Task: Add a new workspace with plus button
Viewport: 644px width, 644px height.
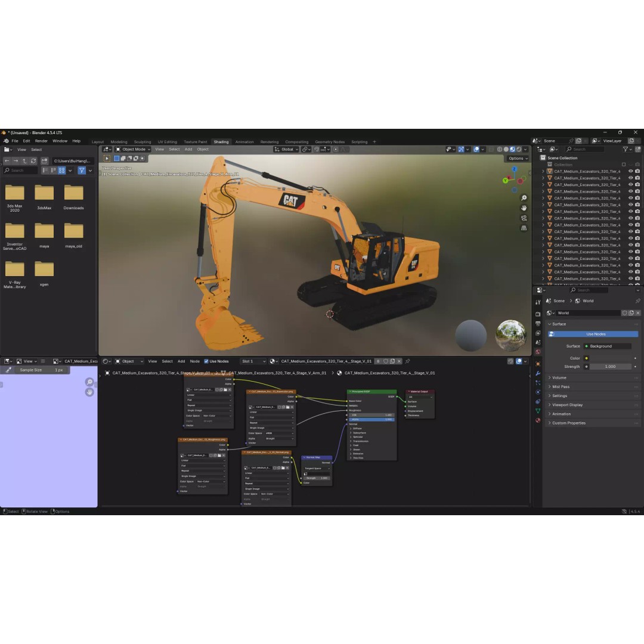Action: [x=374, y=142]
